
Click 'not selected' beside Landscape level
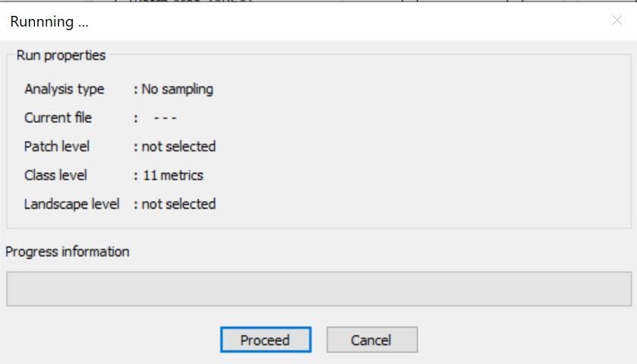click(178, 204)
